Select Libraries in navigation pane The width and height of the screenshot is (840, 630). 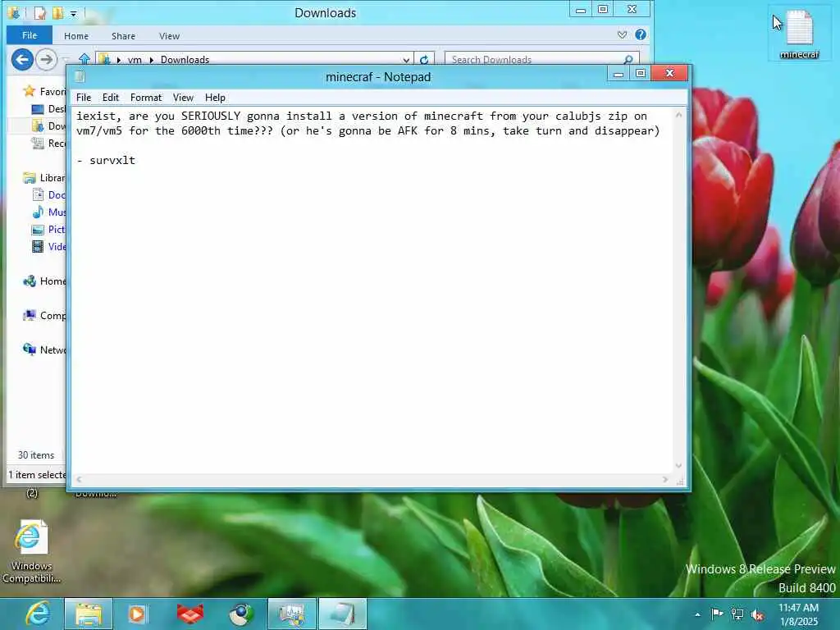pos(45,178)
